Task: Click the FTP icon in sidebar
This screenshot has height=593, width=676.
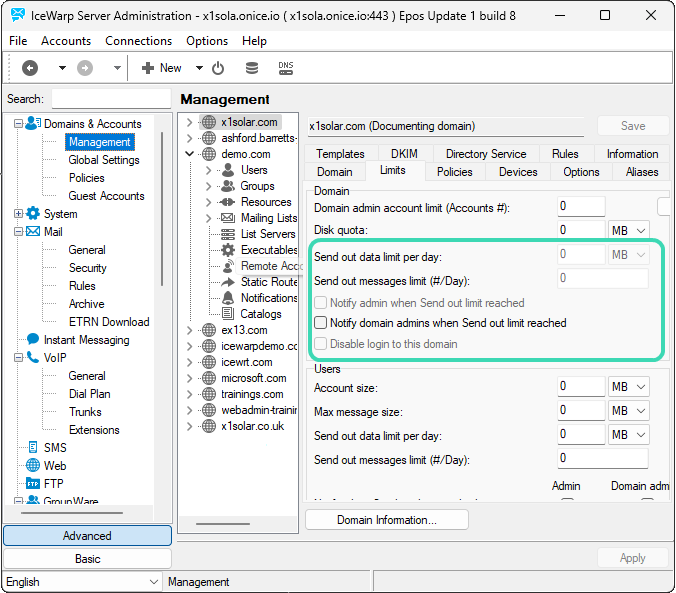Action: click(x=33, y=483)
